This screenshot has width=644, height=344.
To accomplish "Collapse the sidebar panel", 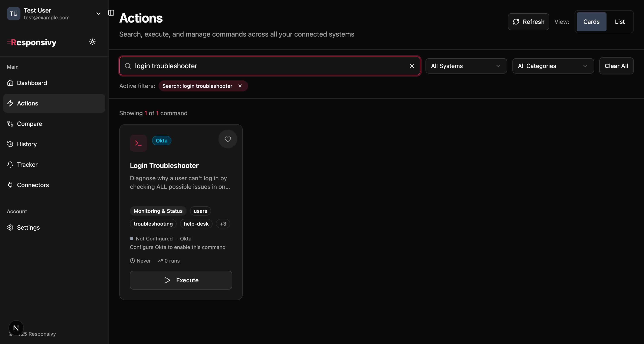I will 111,13.
